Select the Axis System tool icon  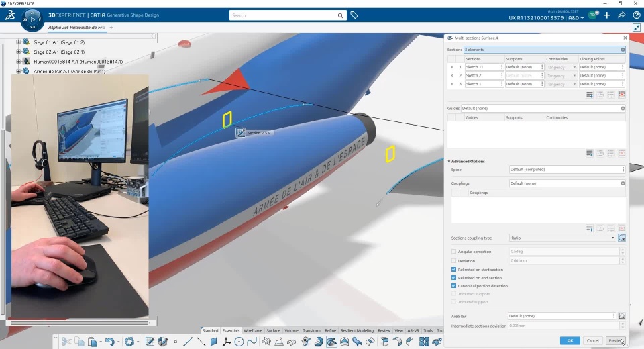(226, 341)
